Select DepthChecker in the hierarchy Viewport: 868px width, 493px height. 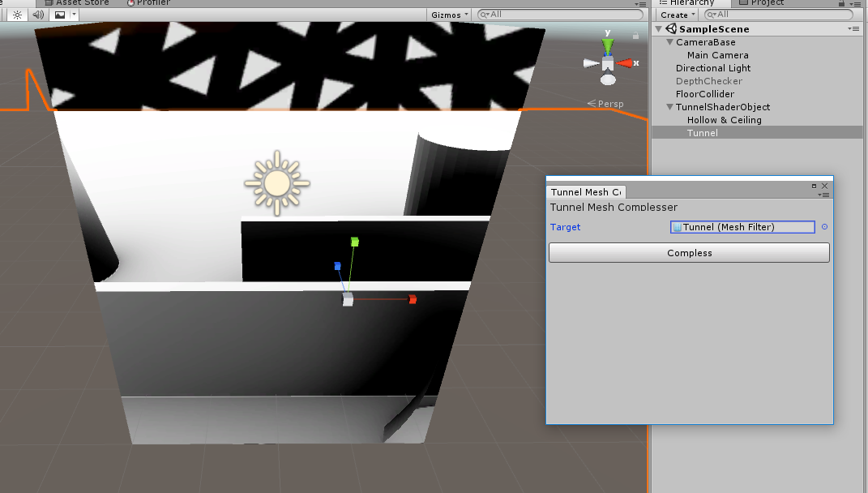(708, 81)
